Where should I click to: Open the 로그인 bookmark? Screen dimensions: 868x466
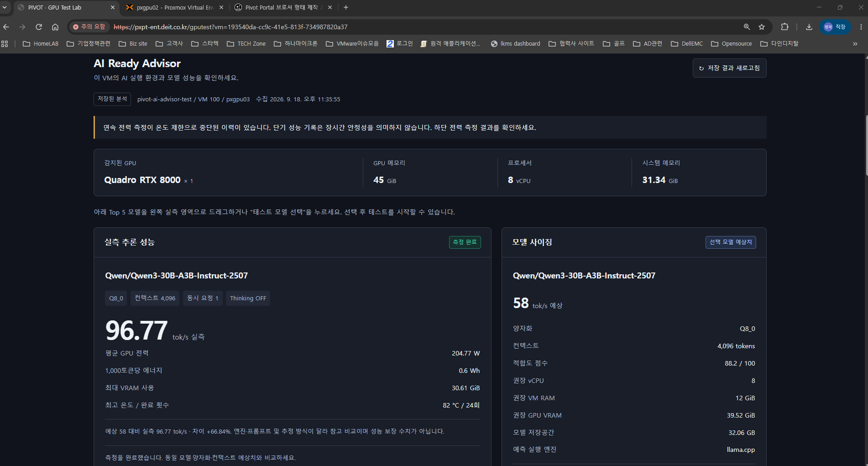coord(400,44)
